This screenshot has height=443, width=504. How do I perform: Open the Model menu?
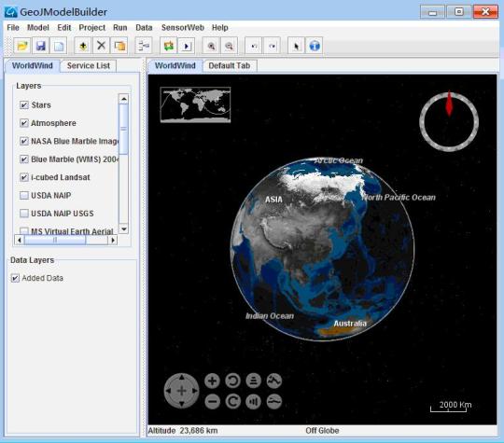38,28
